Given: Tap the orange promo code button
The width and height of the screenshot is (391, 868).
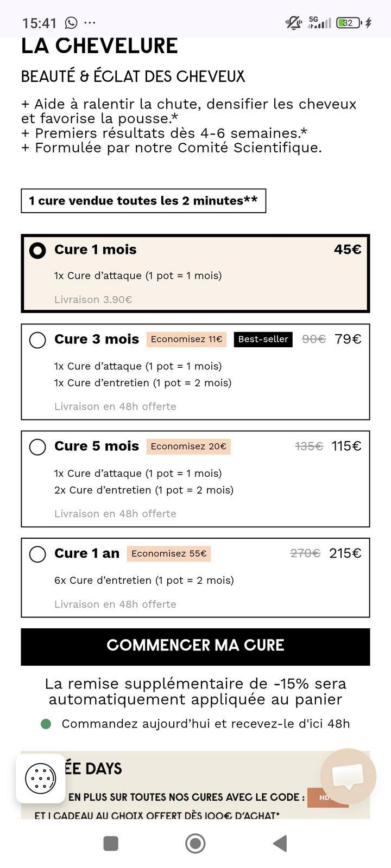Looking at the screenshot, I should (327, 797).
